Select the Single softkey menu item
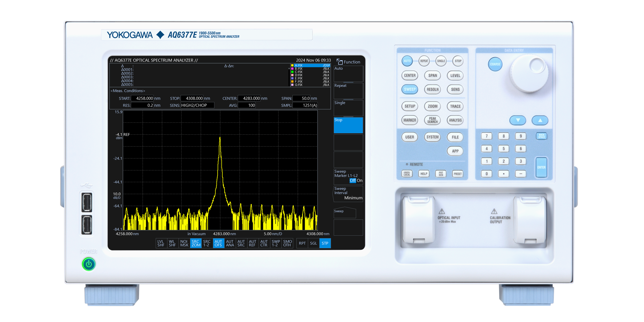The width and height of the screenshot is (644, 322). [348, 108]
